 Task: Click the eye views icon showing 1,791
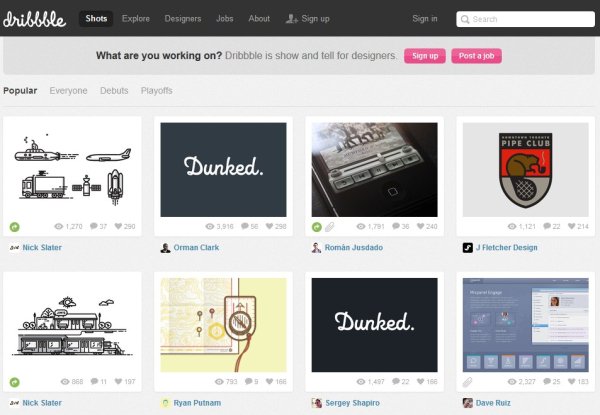tap(361, 226)
